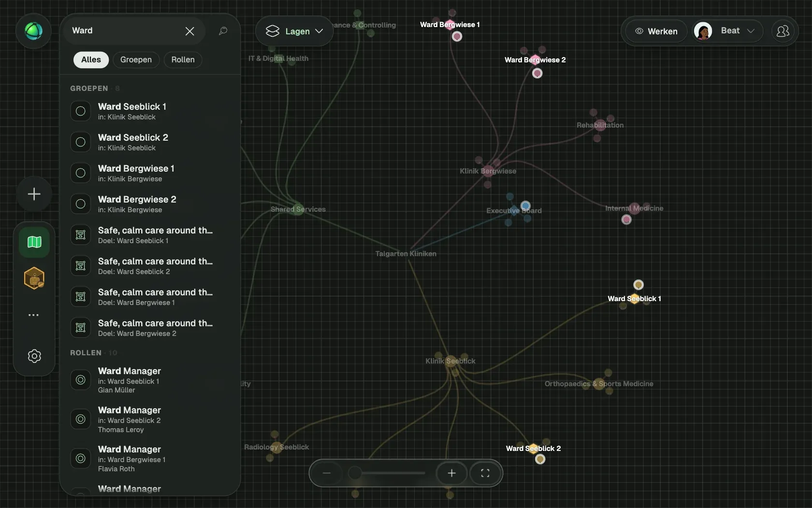812x508 pixels.
Task: Click the zoom out minus button
Action: click(x=327, y=473)
